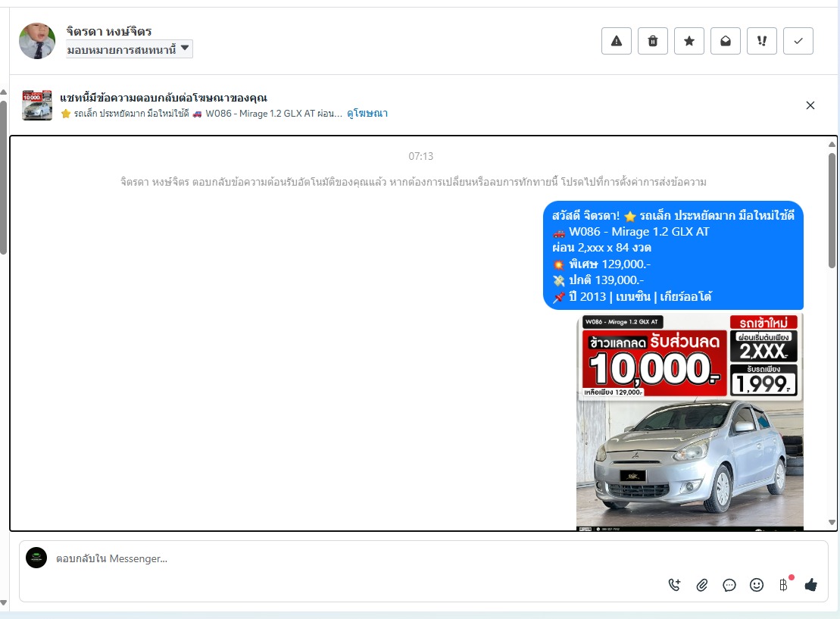Screen dimensions: 840x619
Task: Flag conversation as priority exclamation icon
Action: pos(762,41)
